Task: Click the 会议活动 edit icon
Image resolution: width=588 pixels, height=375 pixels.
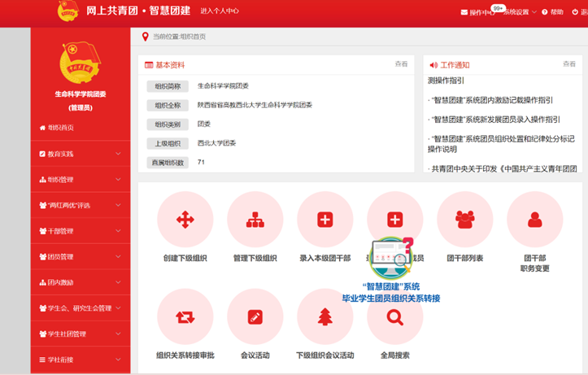Action: pos(255,317)
